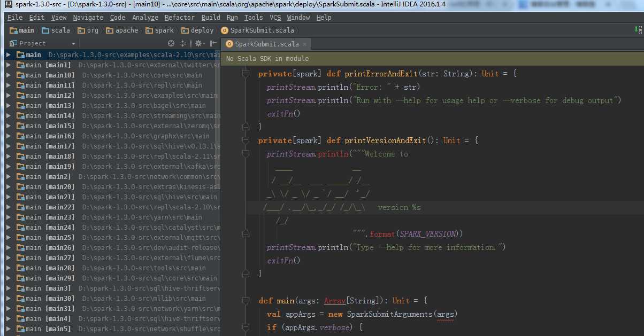
Task: Open the View menu
Action: (x=59, y=17)
